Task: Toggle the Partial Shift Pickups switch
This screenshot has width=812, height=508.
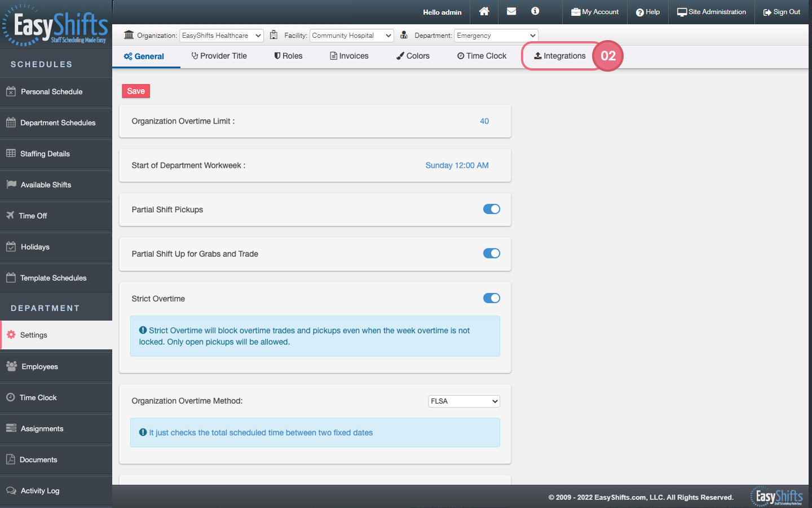Action: tap(491, 209)
